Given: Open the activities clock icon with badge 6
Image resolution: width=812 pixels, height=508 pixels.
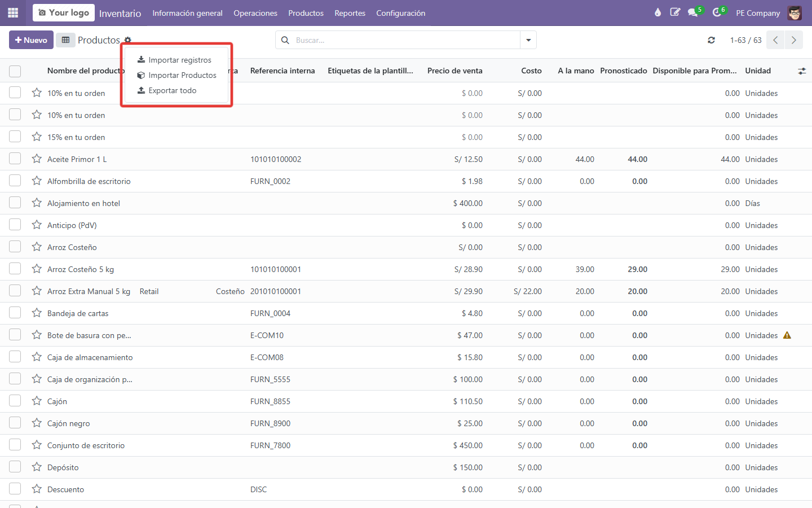Looking at the screenshot, I should (x=717, y=12).
